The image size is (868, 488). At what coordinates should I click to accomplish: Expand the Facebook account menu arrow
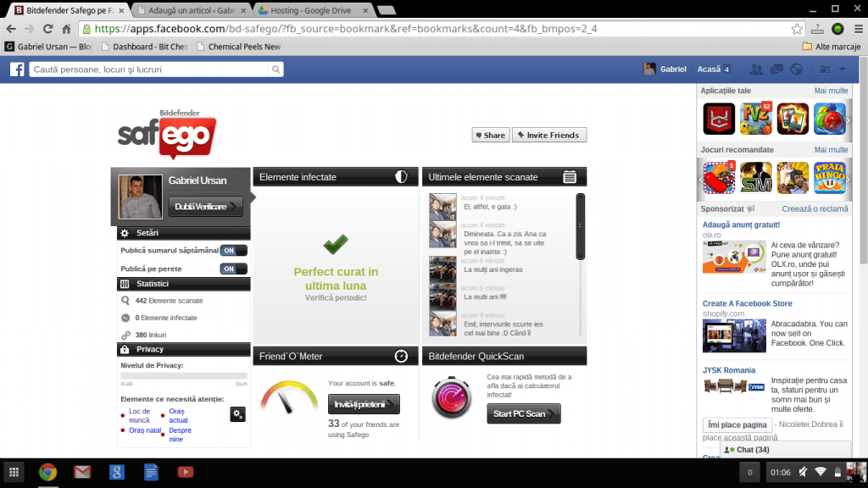pos(842,69)
